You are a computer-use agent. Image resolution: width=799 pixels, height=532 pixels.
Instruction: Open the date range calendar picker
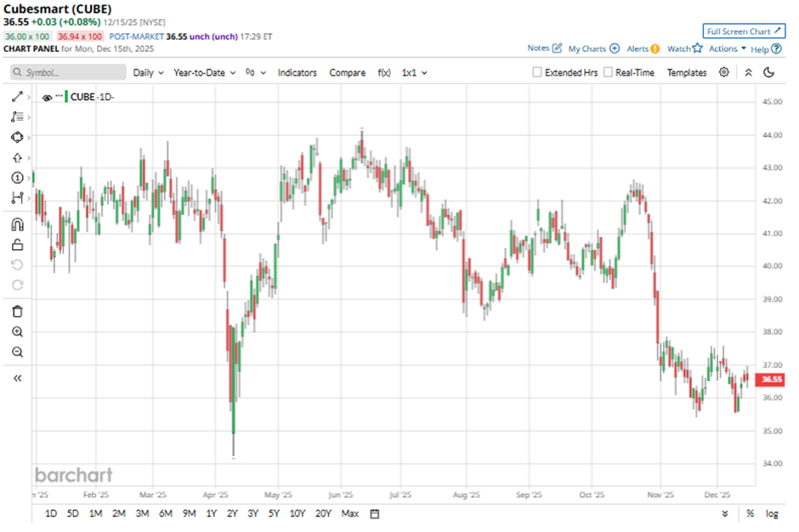375,513
